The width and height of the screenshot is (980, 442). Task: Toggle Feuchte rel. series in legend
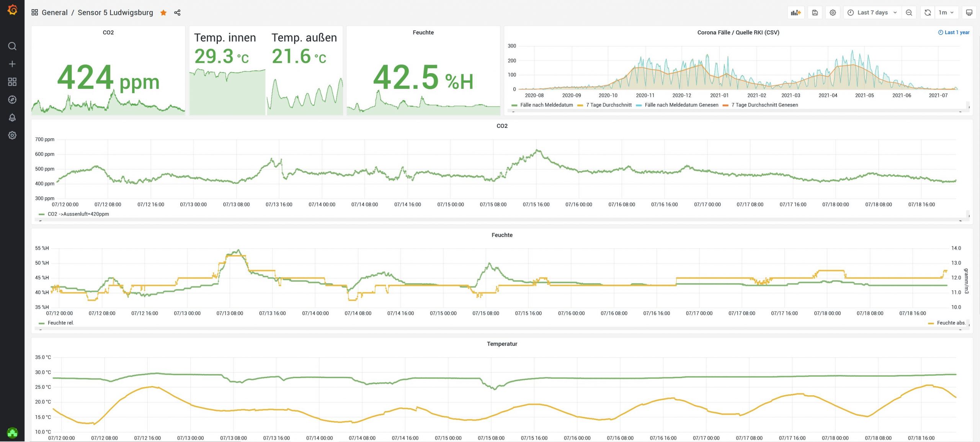coord(60,323)
